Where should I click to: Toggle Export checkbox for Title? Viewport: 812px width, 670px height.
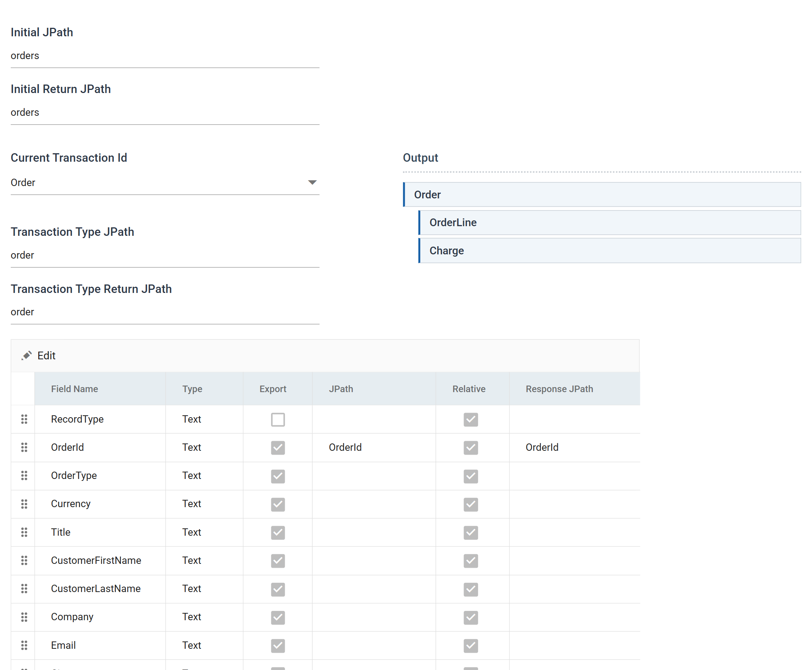(278, 533)
